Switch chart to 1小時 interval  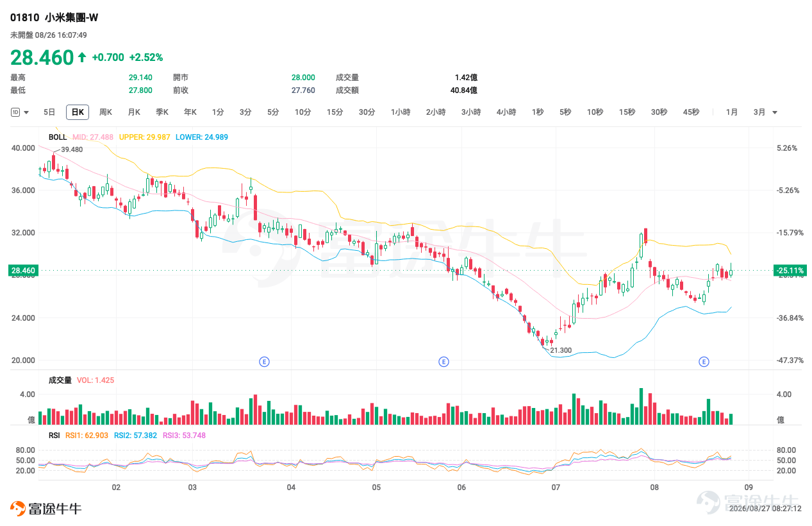click(x=401, y=112)
